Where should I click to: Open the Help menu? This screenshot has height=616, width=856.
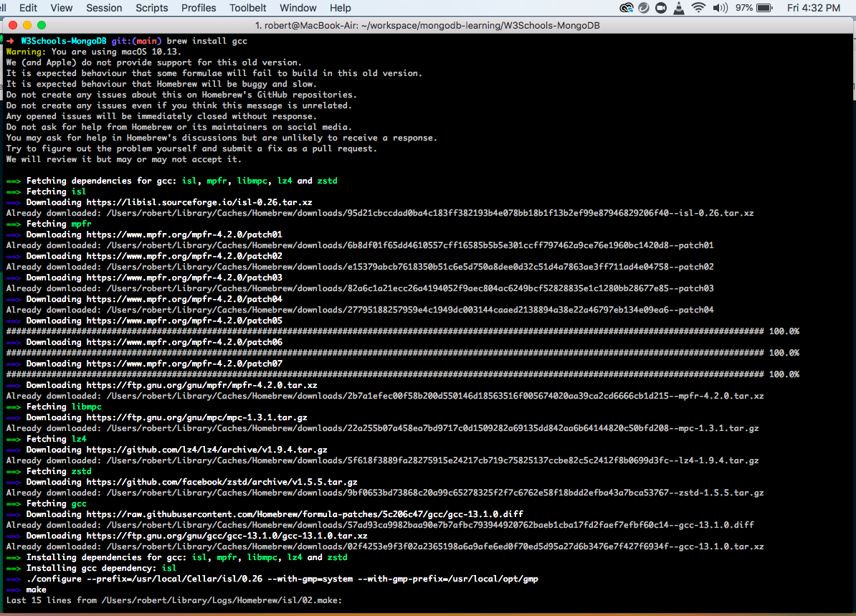pos(340,8)
